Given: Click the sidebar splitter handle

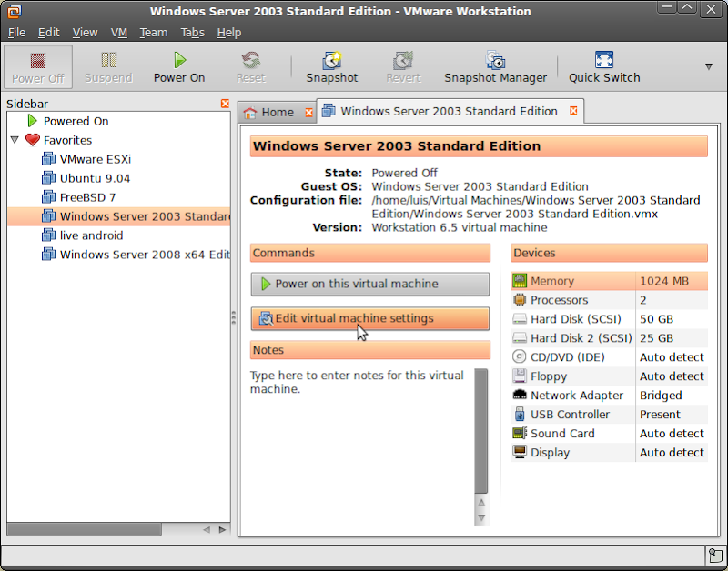Looking at the screenshot, I should (x=234, y=317).
